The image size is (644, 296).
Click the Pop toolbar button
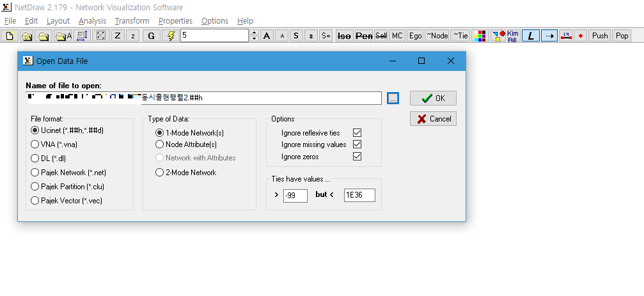coord(622,36)
